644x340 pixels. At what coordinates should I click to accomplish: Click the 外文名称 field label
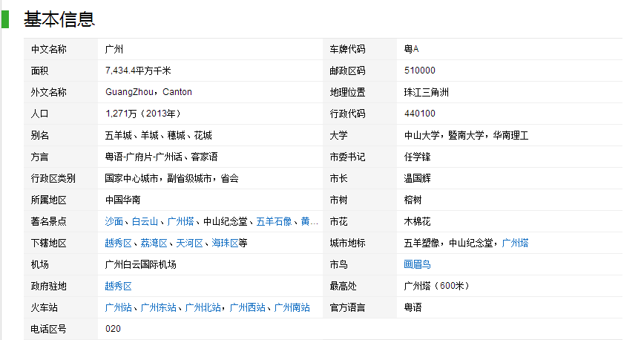click(x=48, y=92)
